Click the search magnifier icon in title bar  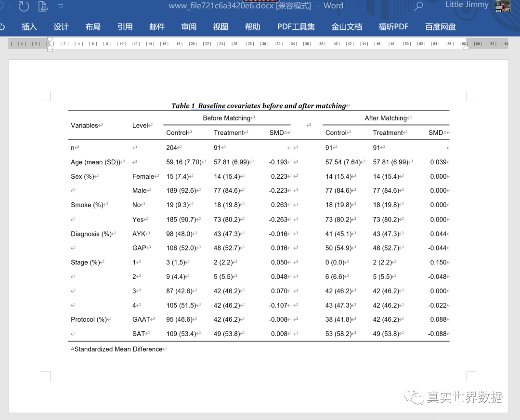tap(418, 6)
